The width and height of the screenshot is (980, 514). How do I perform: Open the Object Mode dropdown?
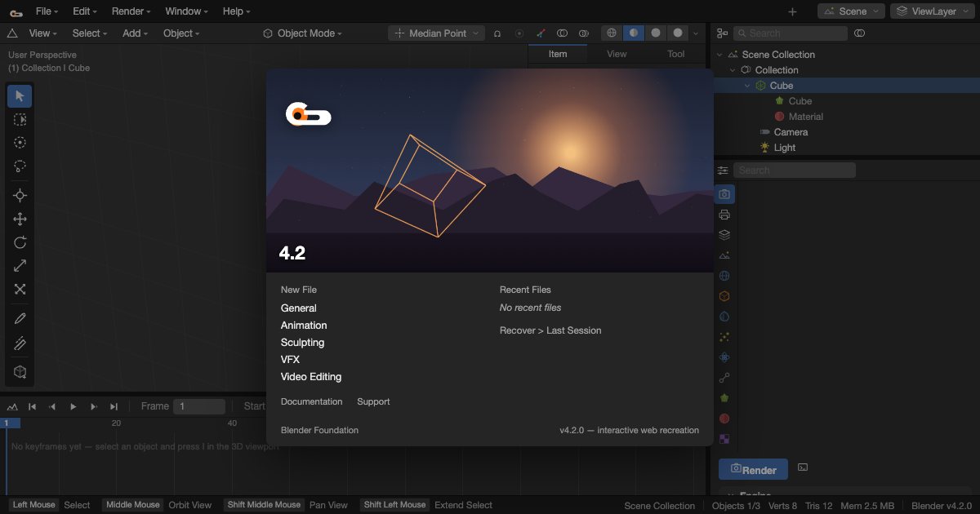(302, 33)
